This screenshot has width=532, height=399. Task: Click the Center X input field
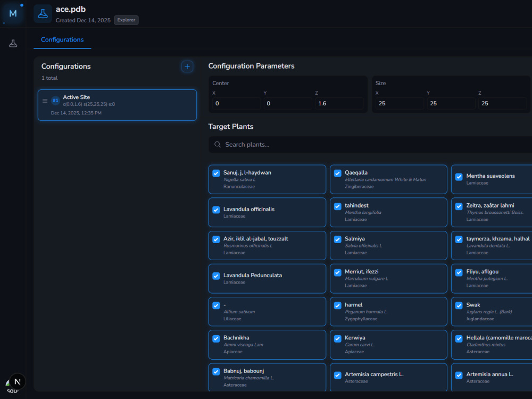pos(236,104)
